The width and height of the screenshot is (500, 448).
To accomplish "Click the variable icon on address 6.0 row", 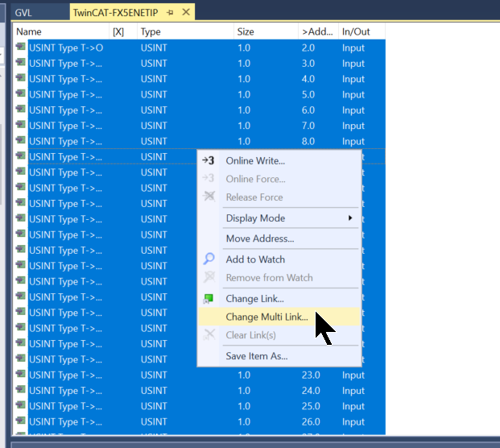I will (x=21, y=110).
